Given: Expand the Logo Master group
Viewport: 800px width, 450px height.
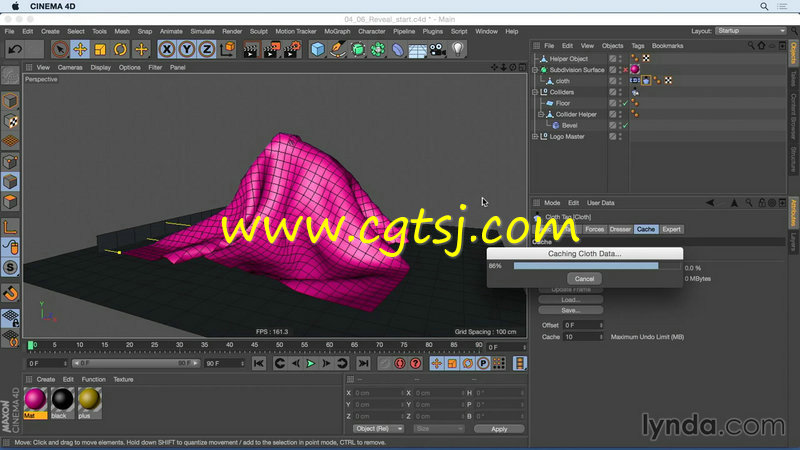Looking at the screenshot, I should [x=535, y=137].
